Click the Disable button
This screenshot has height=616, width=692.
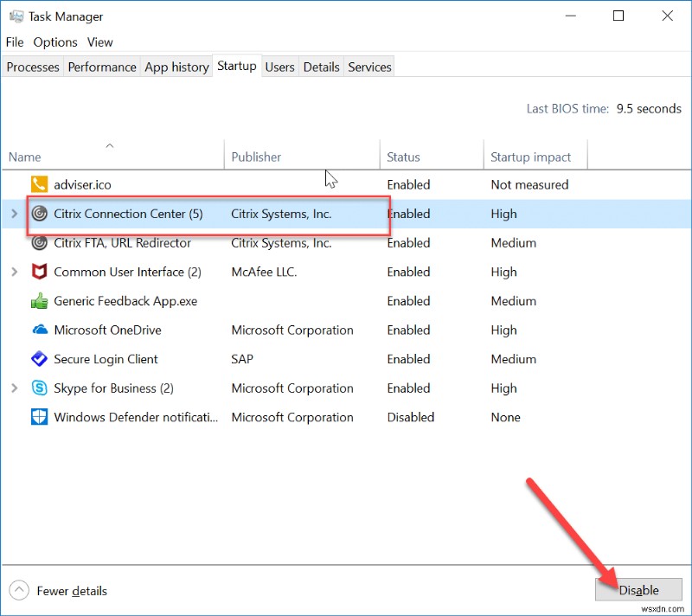[x=638, y=589]
